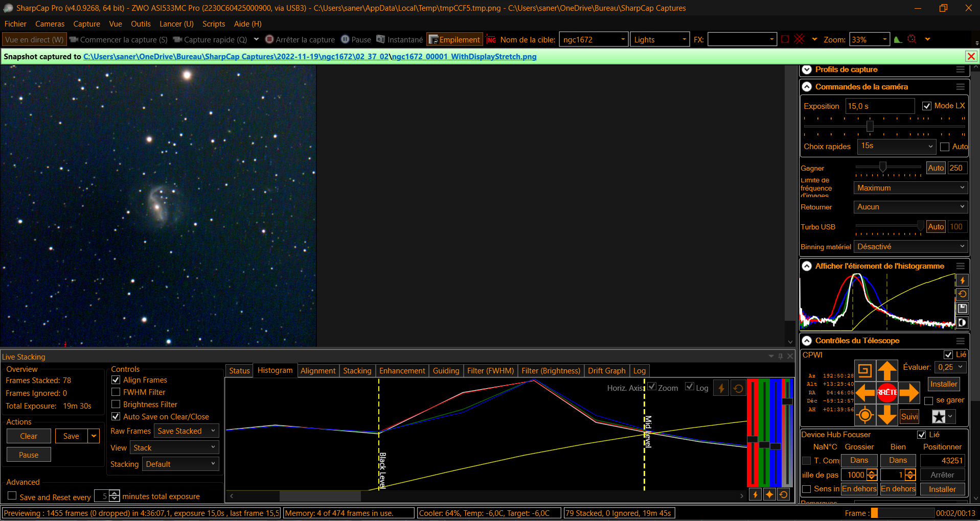Click lightning auto color balance below RGB sliders
980x521 pixels.
click(x=755, y=494)
